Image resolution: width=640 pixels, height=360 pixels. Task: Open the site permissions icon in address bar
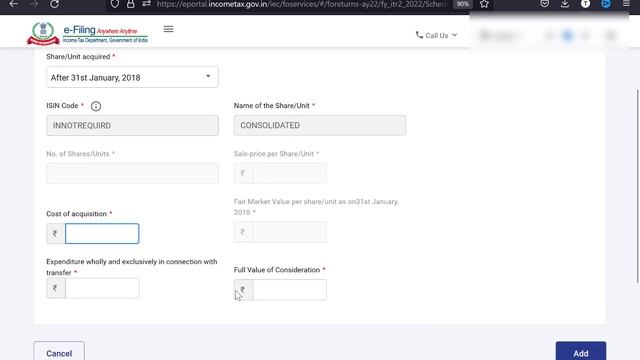tap(147, 4)
